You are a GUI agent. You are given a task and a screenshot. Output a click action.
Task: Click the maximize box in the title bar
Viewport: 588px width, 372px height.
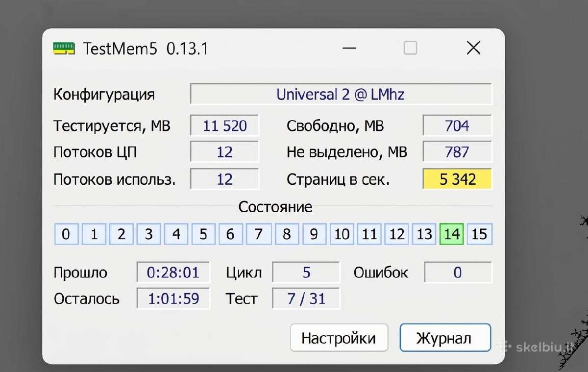pos(410,48)
